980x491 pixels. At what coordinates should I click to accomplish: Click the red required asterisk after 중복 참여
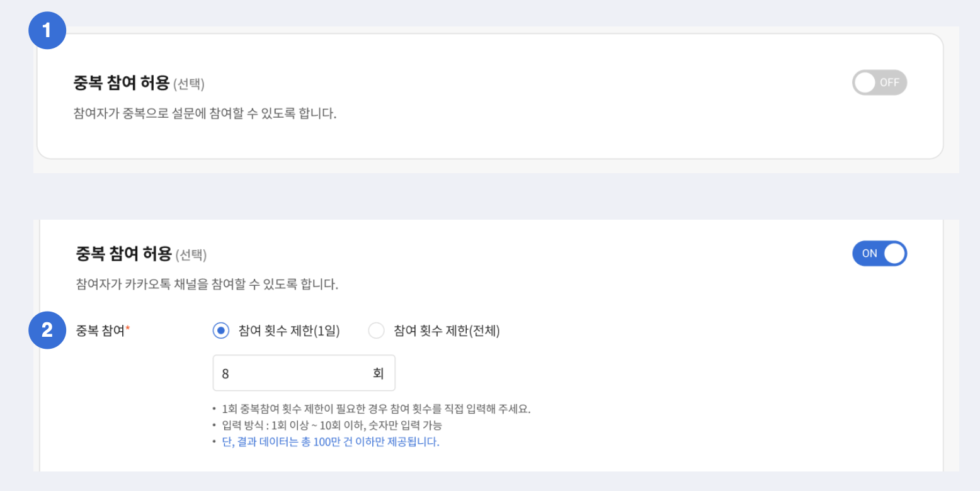128,329
